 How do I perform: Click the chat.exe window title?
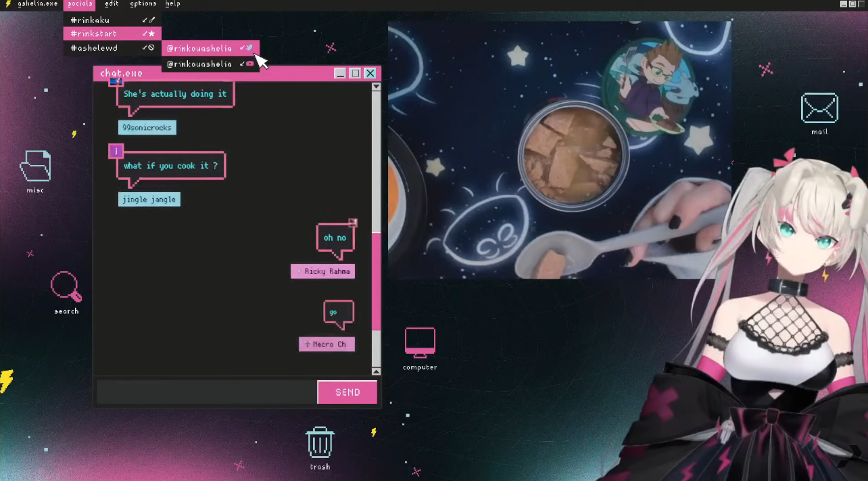click(121, 73)
